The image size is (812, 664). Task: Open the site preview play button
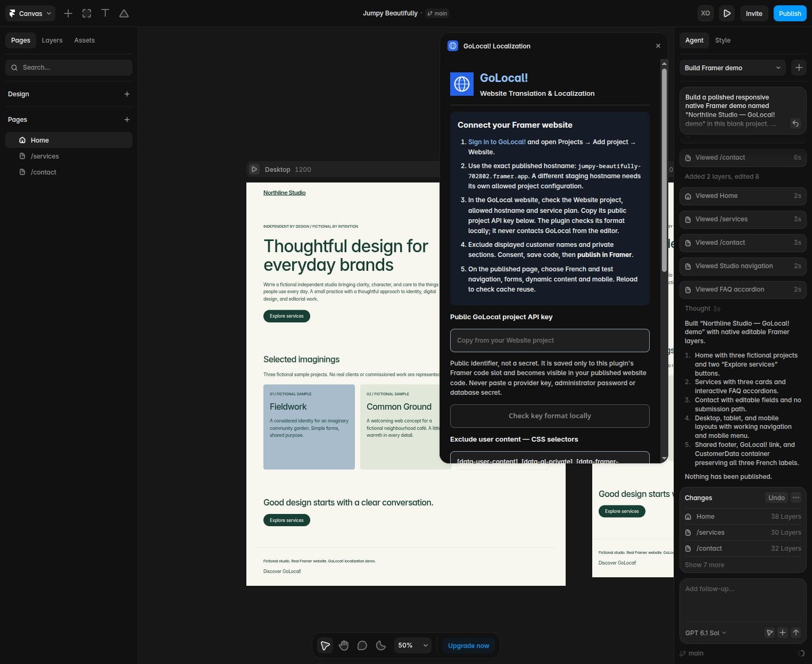pyautogui.click(x=727, y=13)
